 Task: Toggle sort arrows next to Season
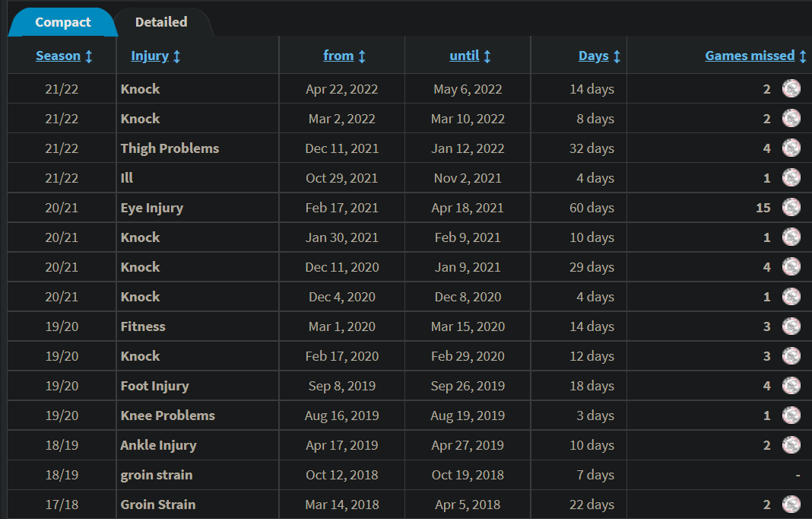(88, 56)
